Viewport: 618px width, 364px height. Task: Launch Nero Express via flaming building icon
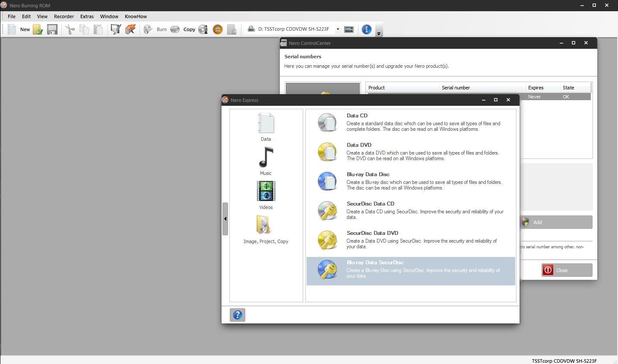point(130,29)
